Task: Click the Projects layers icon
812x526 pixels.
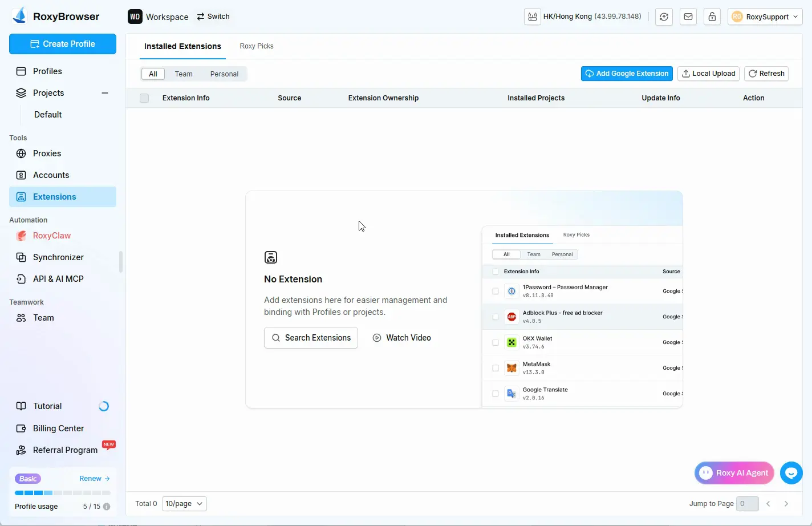Action: click(21, 93)
